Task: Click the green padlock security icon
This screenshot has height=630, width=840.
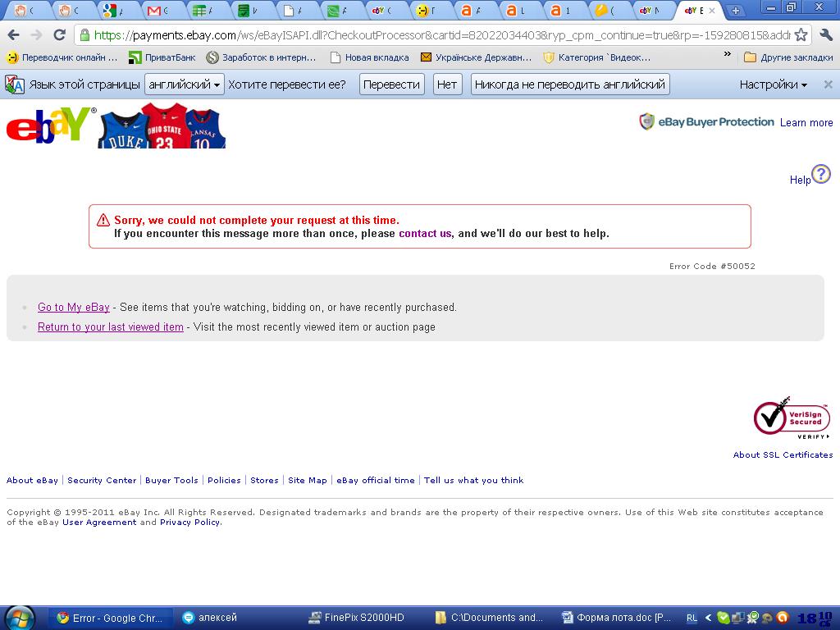Action: [84, 35]
